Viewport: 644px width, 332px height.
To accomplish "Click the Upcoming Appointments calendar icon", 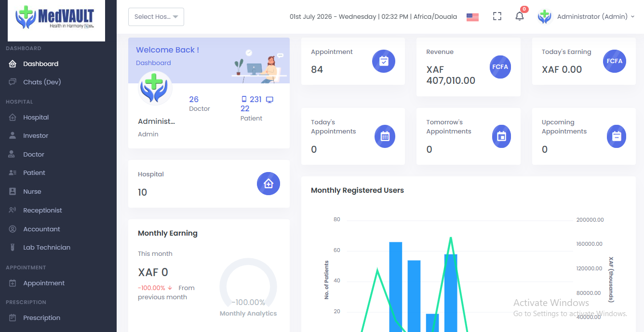I will [x=616, y=136].
